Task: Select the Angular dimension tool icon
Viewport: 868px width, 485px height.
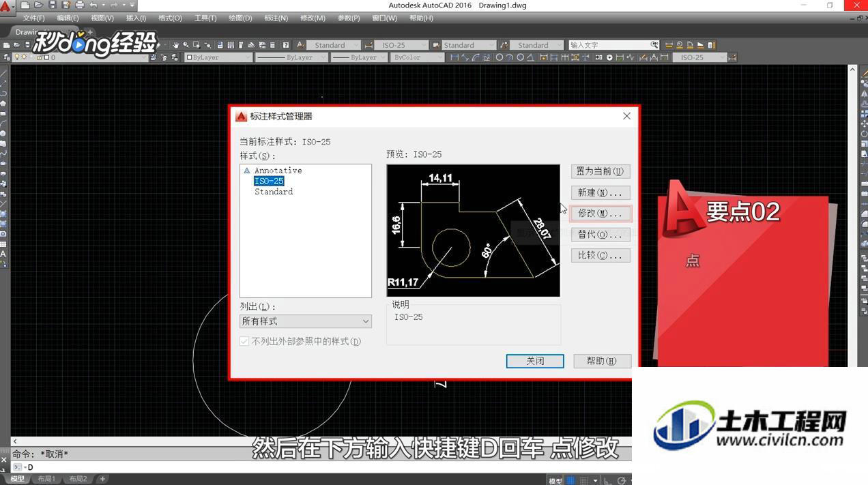Action: point(531,57)
